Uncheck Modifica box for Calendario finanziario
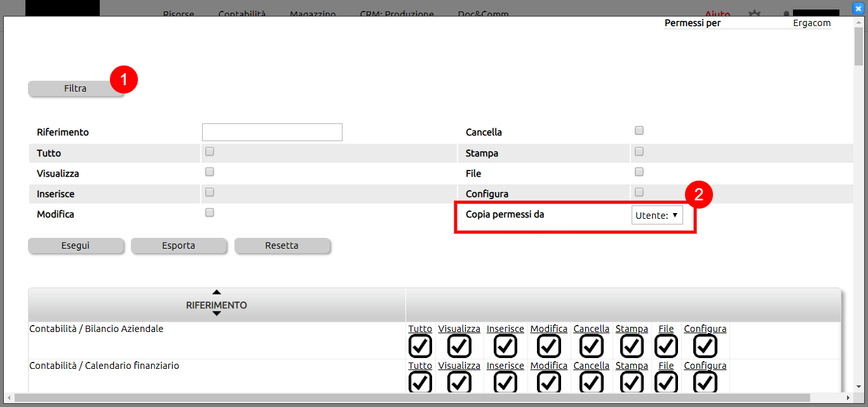Image resolution: width=868 pixels, height=407 pixels. click(x=549, y=382)
